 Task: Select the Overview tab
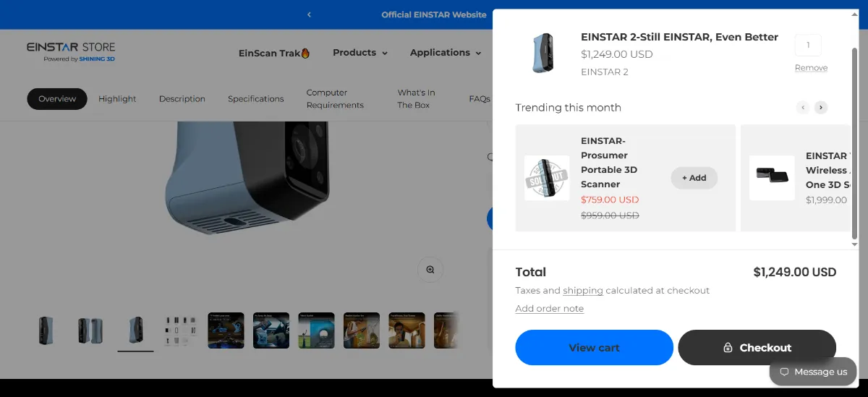pyautogui.click(x=57, y=99)
